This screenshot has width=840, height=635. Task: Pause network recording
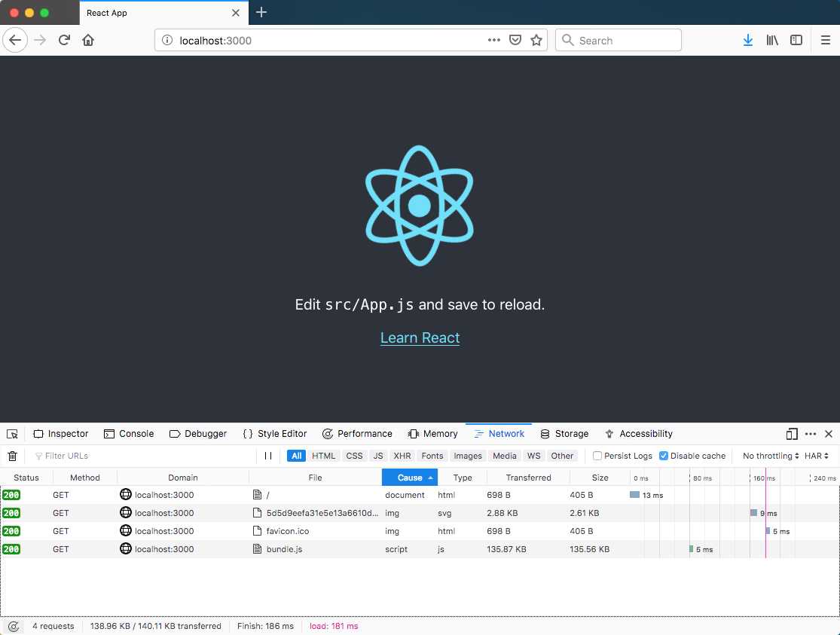click(x=268, y=456)
